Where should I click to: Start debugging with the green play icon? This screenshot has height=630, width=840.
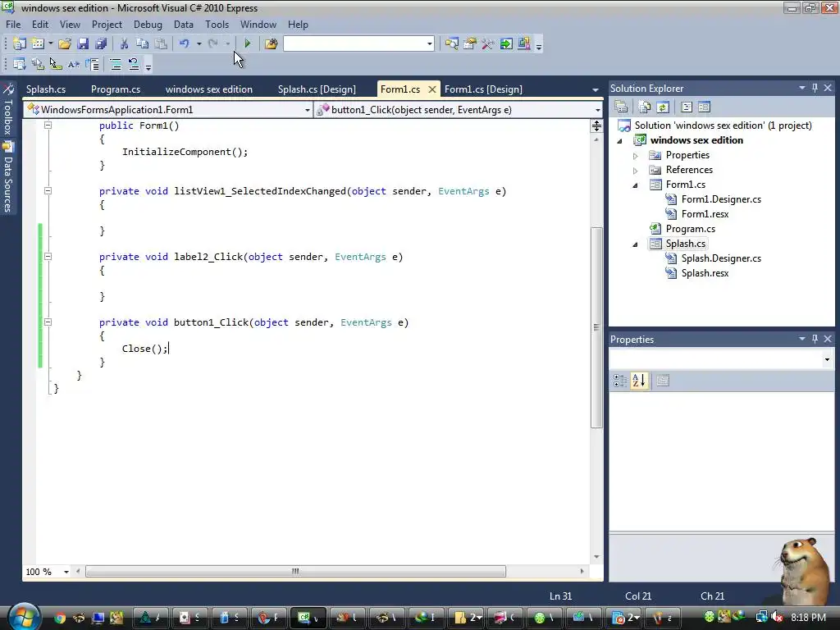(x=247, y=43)
